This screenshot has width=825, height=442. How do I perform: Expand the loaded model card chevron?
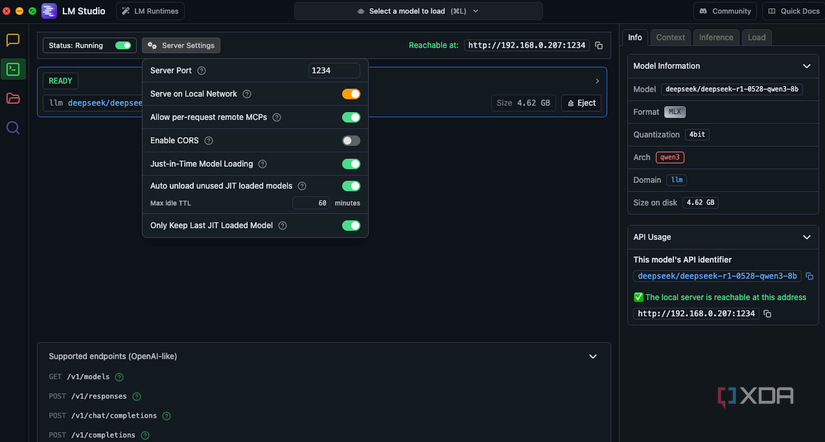pos(597,81)
